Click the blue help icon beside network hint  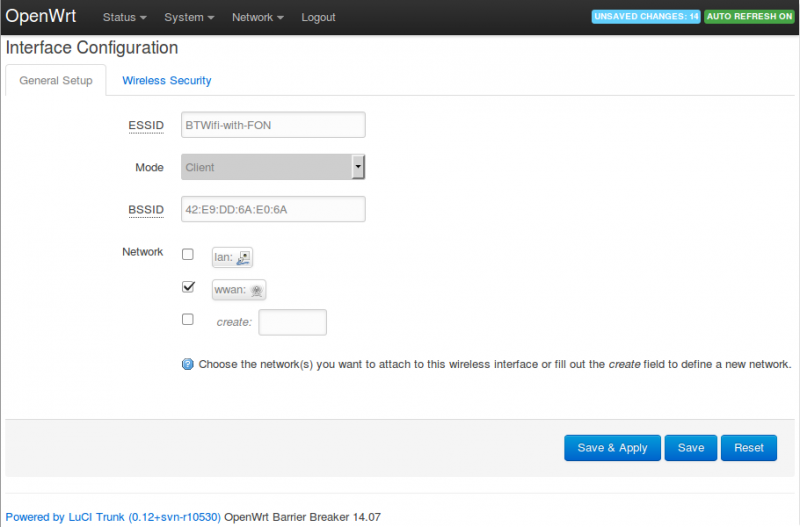pyautogui.click(x=187, y=364)
